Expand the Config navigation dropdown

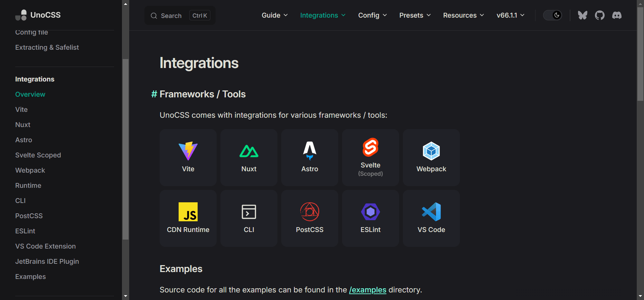point(372,15)
